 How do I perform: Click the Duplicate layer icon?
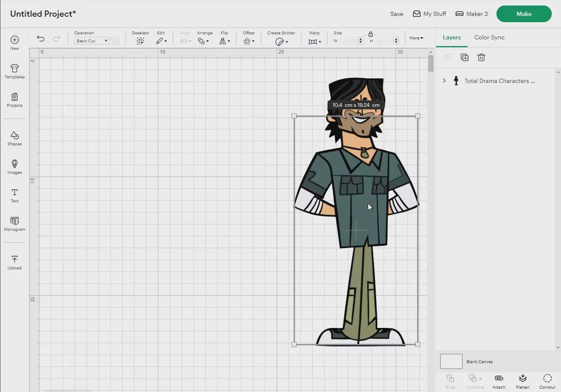[x=465, y=57]
